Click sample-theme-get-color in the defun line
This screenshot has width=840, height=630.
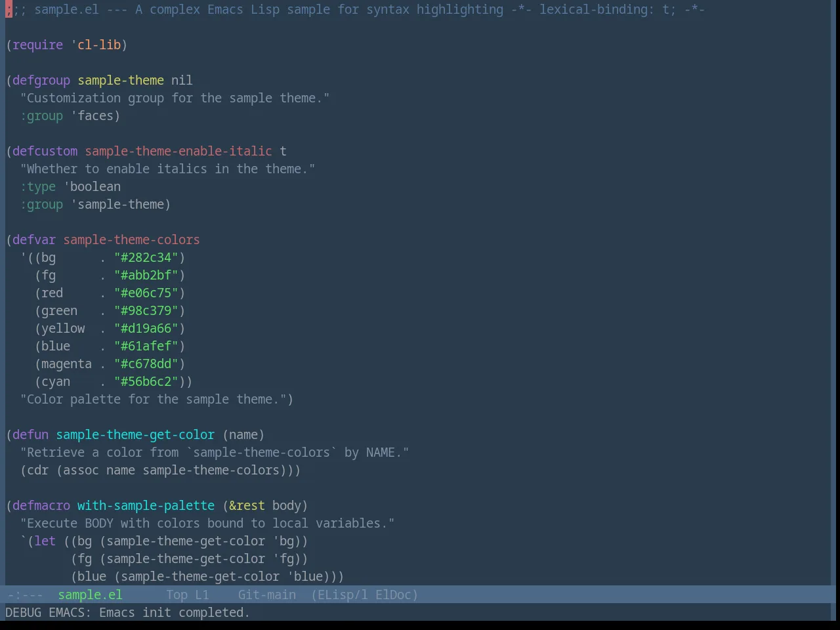pos(135,434)
